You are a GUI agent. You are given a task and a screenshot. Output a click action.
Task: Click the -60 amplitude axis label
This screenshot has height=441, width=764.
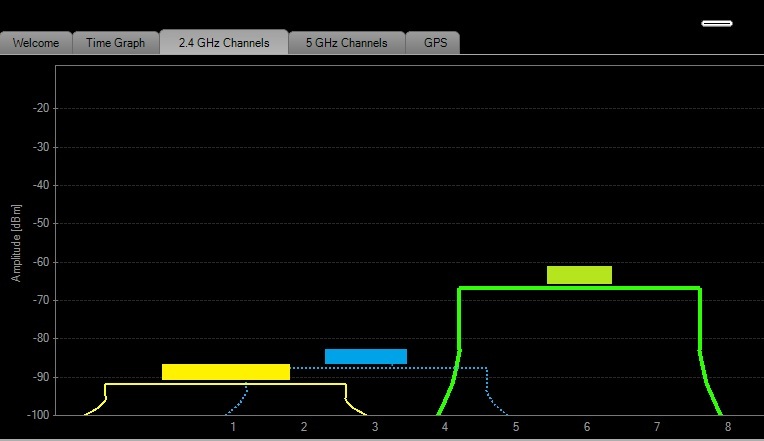[x=41, y=262]
